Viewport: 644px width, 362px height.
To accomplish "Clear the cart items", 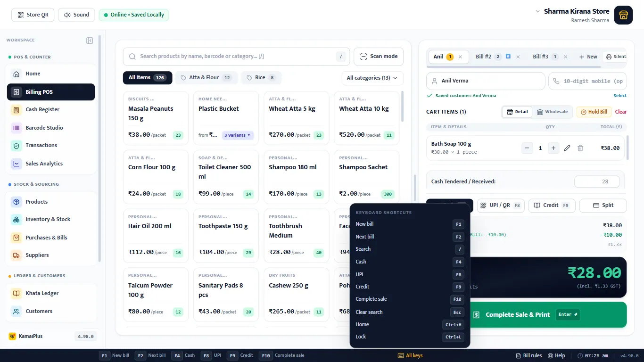I will click(621, 112).
